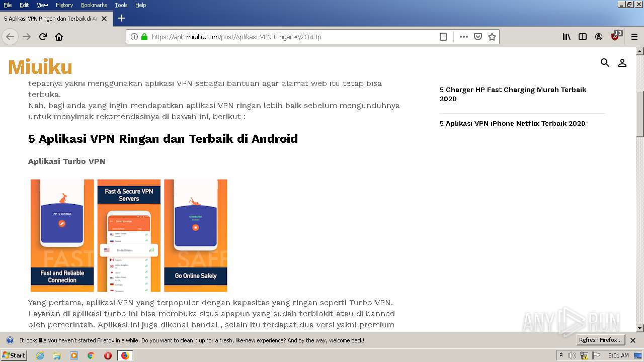The image size is (644, 362).
Task: Save page to Pocket
Action: click(478, 37)
